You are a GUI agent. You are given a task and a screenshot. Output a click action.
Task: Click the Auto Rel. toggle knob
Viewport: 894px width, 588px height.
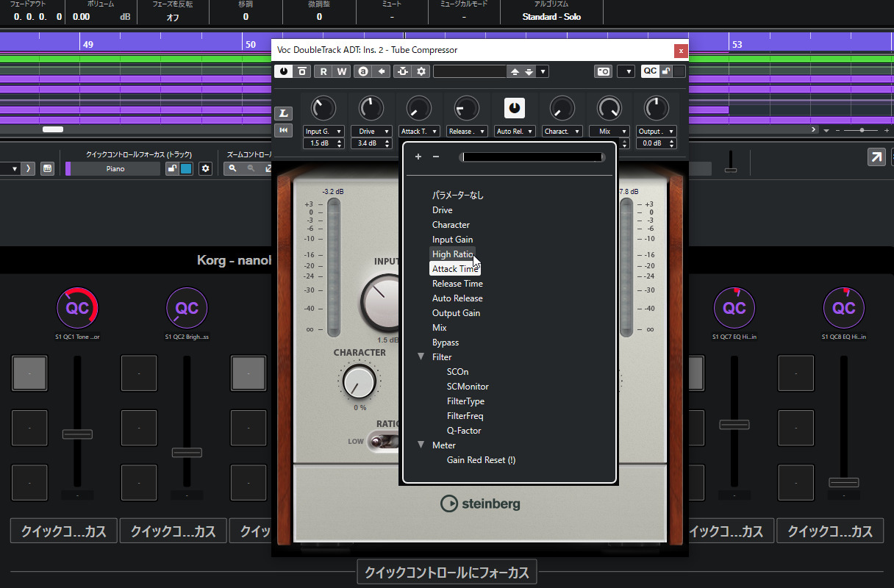[514, 107]
